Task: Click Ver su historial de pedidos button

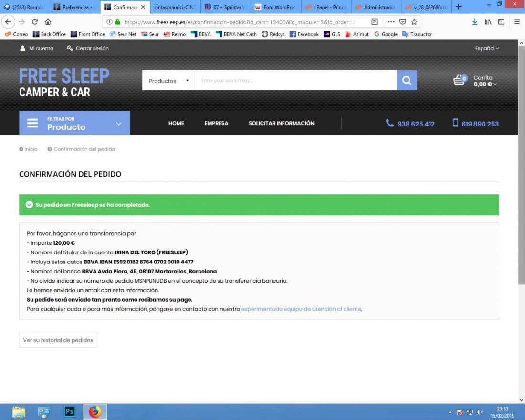Action: coord(58,340)
